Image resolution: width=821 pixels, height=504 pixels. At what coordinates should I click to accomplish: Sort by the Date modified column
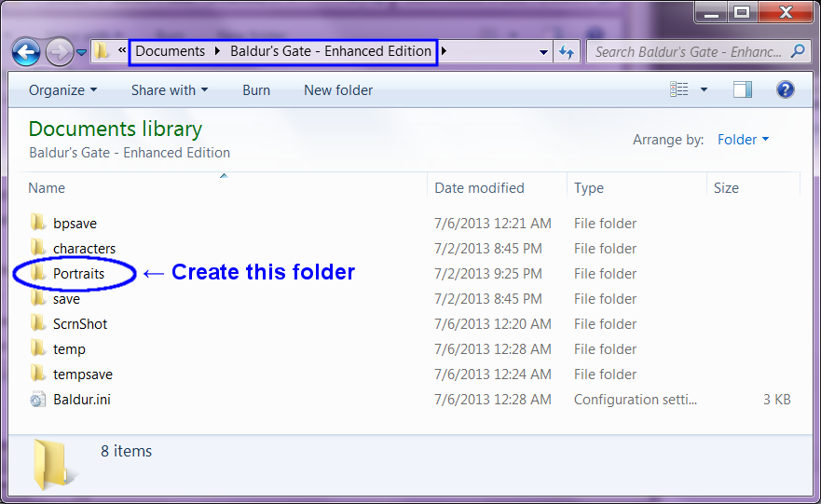click(479, 188)
